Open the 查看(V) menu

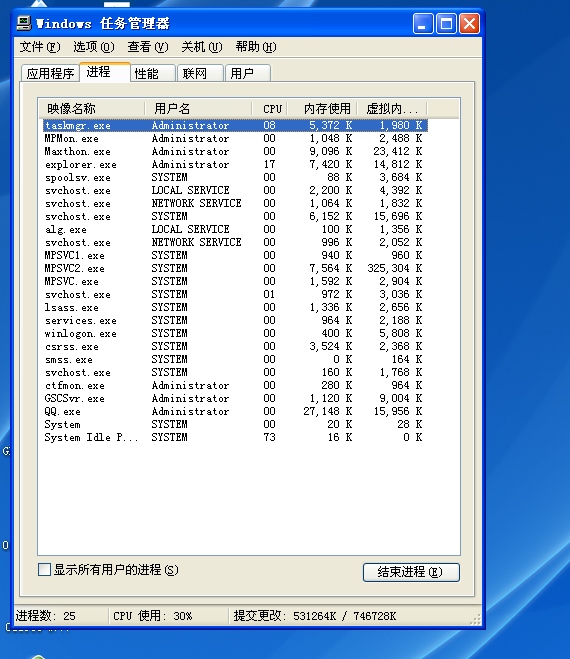click(148, 47)
